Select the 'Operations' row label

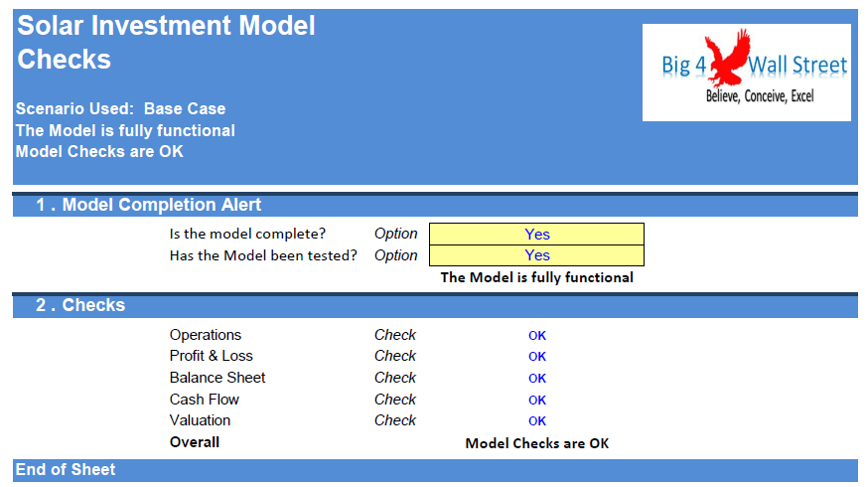(x=206, y=335)
